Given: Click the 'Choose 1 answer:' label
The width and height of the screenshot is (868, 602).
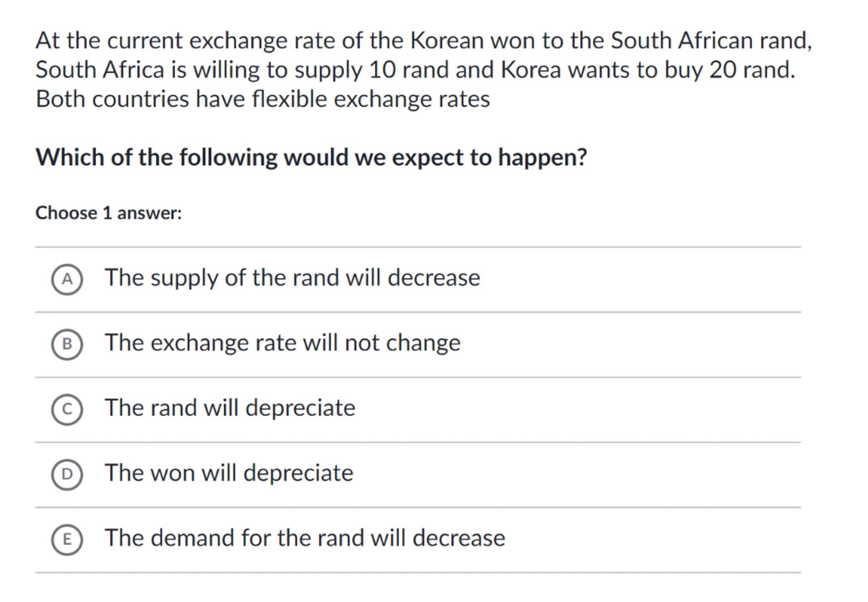Looking at the screenshot, I should pyautogui.click(x=108, y=213).
